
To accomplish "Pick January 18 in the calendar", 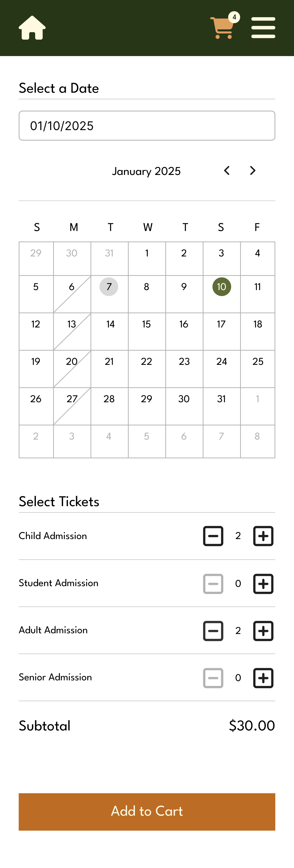I will [258, 331].
